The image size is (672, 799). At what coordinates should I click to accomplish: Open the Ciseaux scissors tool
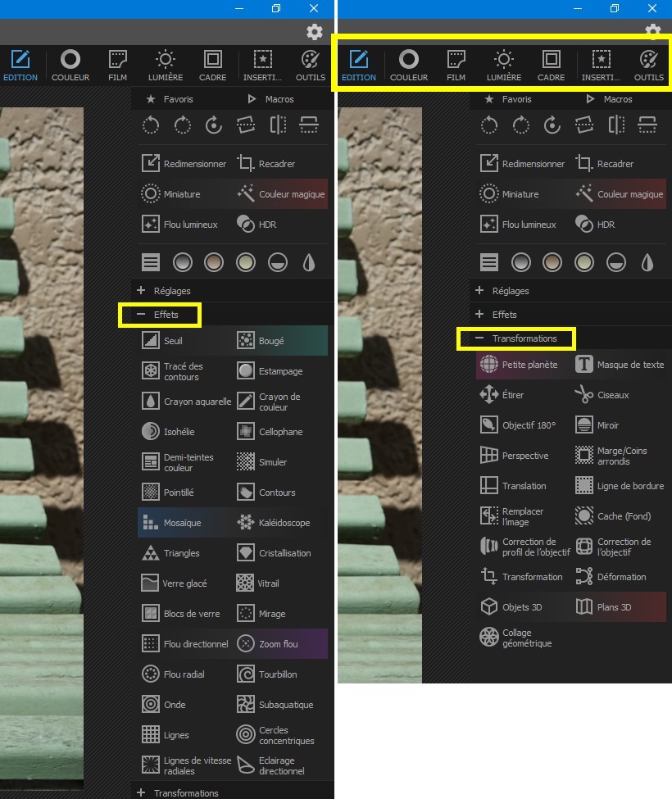coord(602,394)
